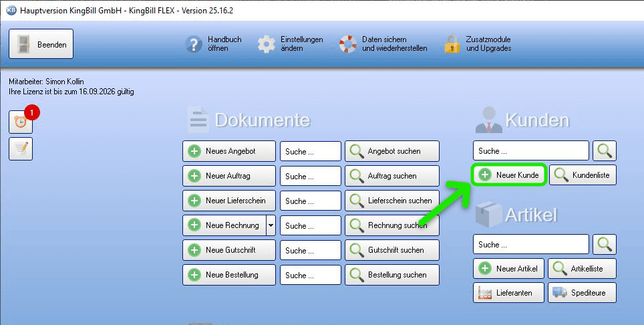Focus the Angebot search field
644x325 pixels.
click(311, 151)
